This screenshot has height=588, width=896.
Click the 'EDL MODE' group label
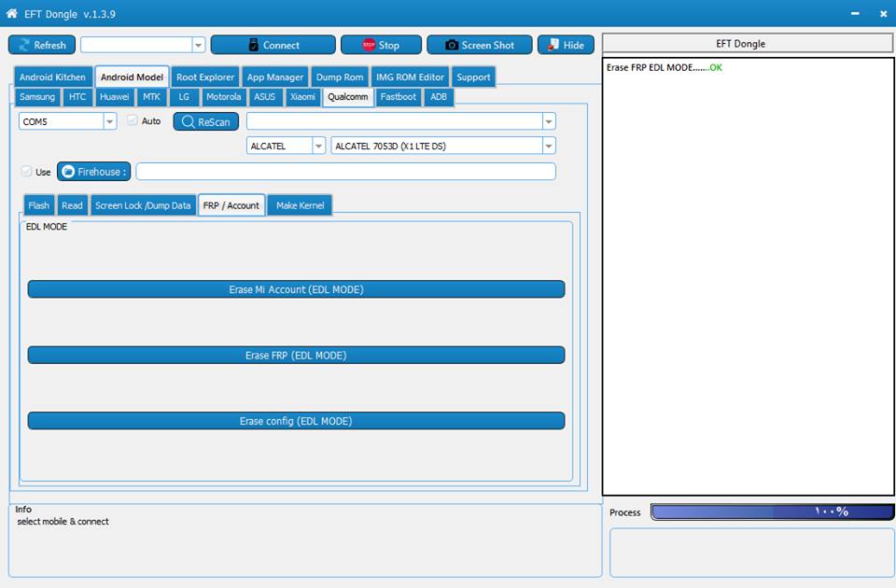coord(47,226)
